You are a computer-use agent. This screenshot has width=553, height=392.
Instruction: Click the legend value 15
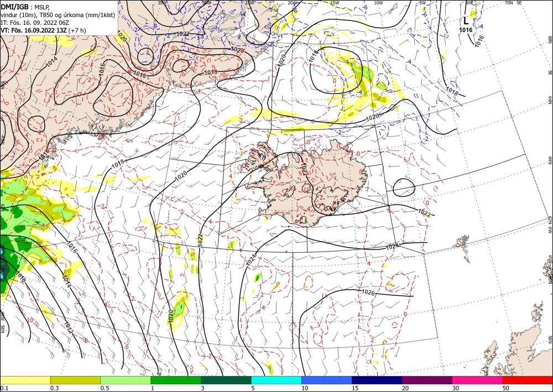tap(355, 388)
